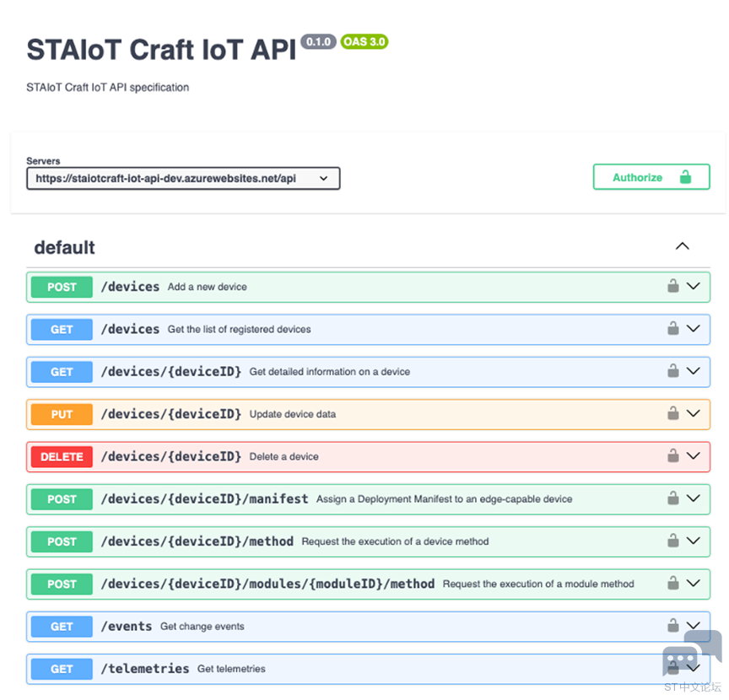Click 'Delete a device' description text
Viewport: 729px width, 700px height.
coord(284,456)
